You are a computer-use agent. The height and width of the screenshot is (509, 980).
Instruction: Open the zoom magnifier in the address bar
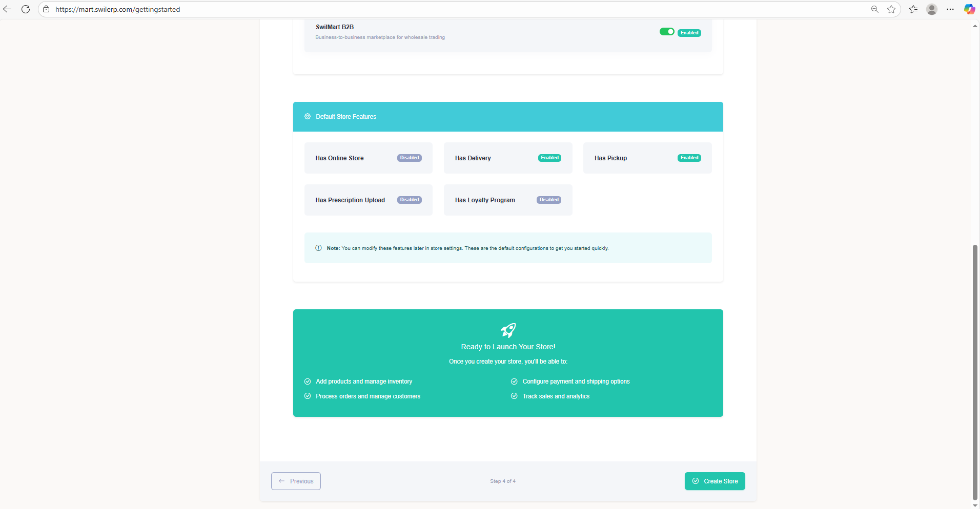pyautogui.click(x=875, y=9)
